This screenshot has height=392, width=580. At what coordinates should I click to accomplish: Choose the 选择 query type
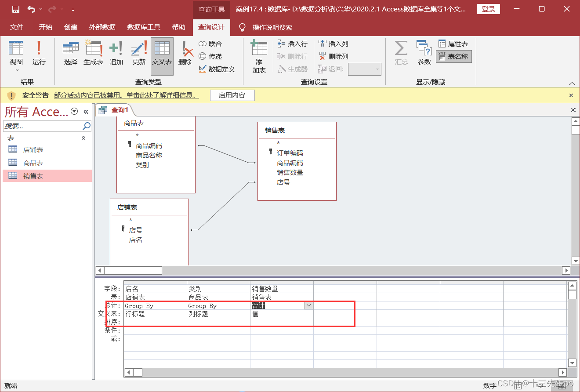70,53
